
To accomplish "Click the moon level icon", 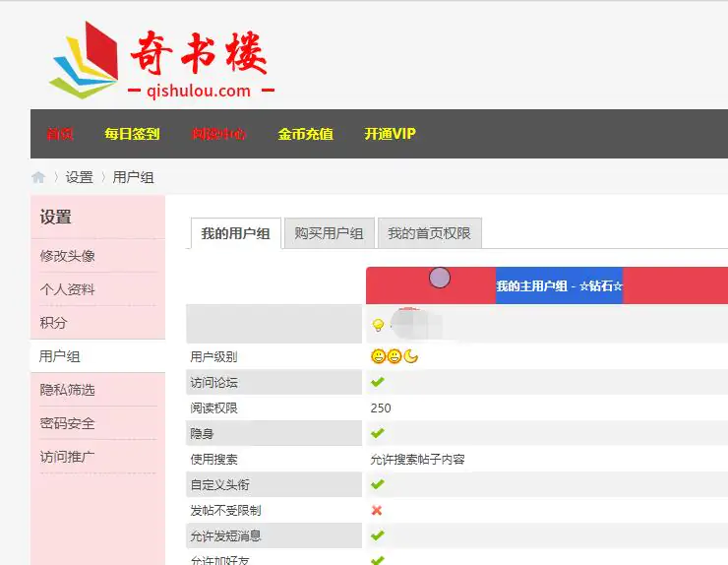I will (410, 357).
